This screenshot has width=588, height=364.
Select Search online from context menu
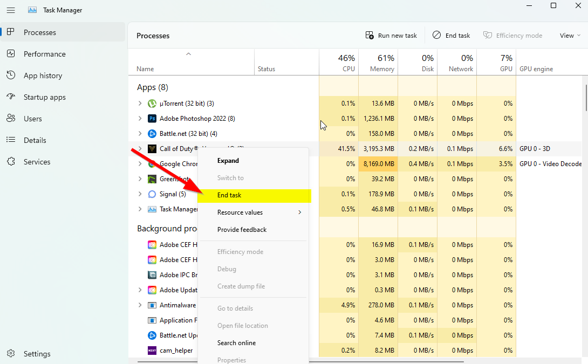tap(236, 343)
